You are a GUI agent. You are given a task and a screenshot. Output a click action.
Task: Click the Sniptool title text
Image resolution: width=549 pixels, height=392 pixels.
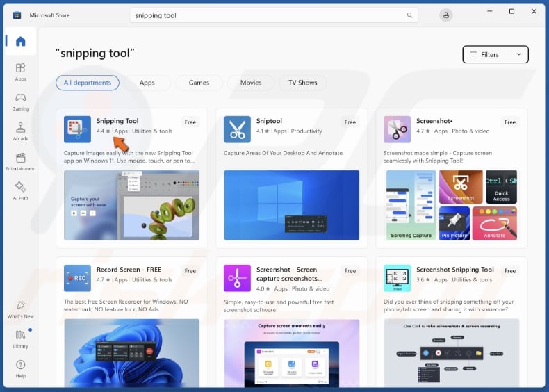click(x=269, y=121)
